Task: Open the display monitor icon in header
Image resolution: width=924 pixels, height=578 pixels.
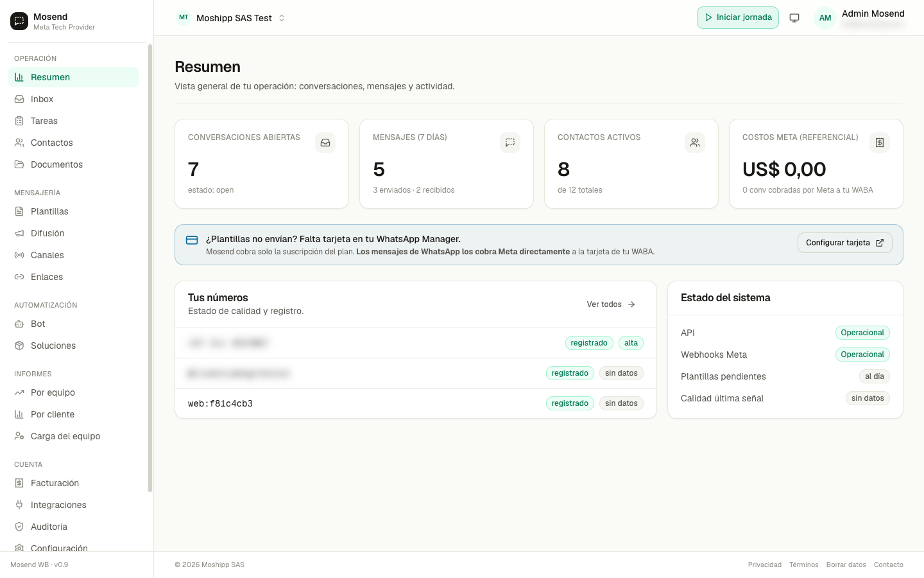Action: point(794,18)
